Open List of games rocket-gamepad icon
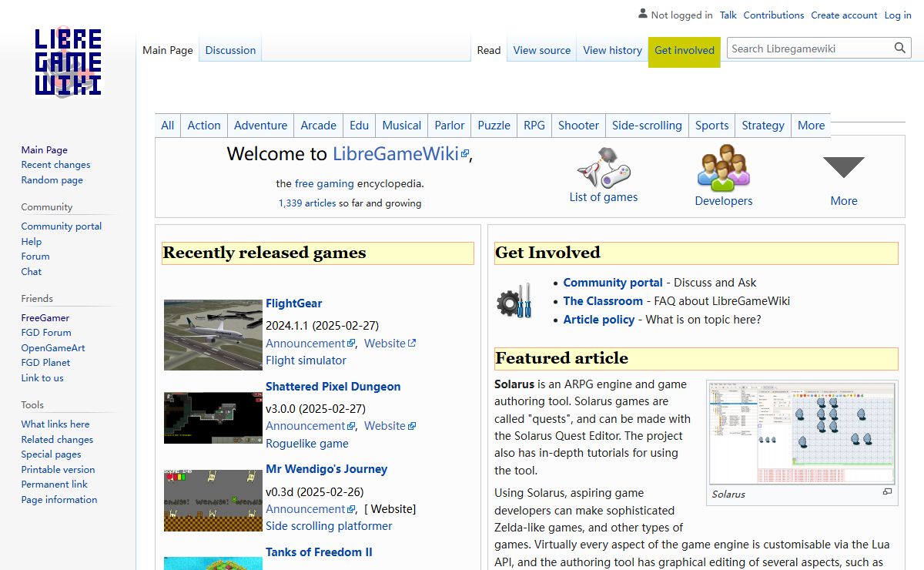The height and width of the screenshot is (570, 924). pos(604,167)
